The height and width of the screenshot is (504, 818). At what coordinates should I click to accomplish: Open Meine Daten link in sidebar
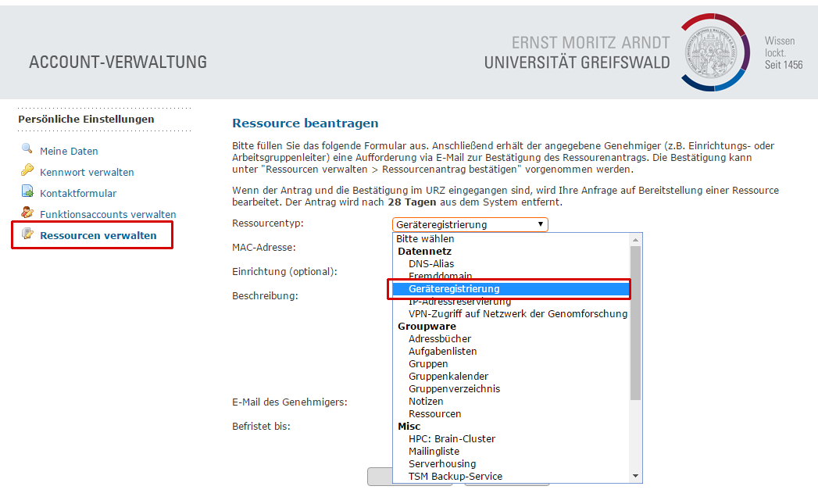click(x=69, y=152)
